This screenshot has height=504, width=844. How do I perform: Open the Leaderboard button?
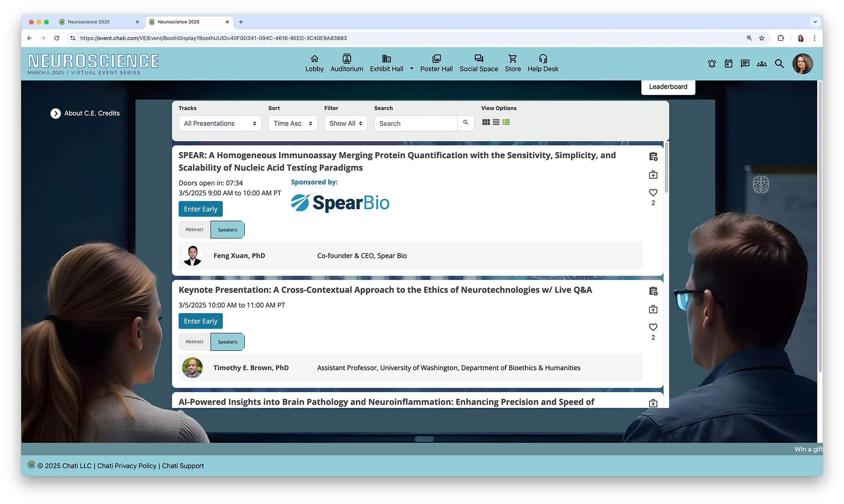point(668,87)
